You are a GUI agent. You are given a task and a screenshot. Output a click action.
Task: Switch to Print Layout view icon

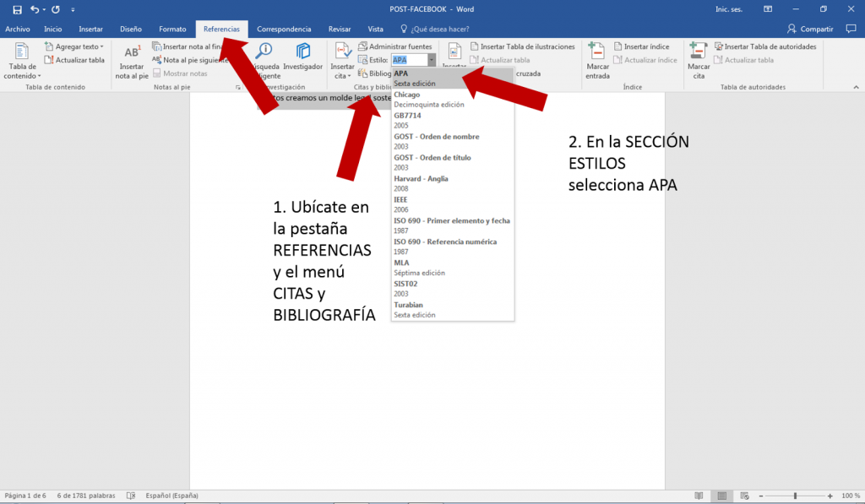[721, 496]
